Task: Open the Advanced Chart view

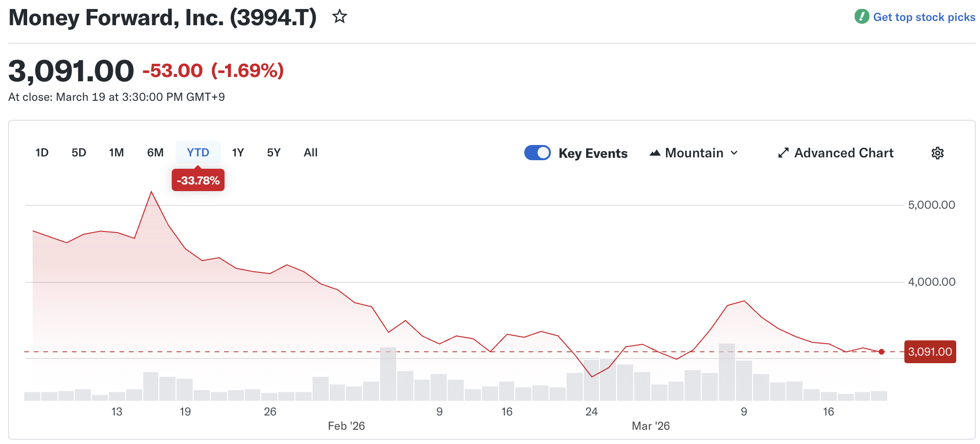Action: [x=843, y=153]
